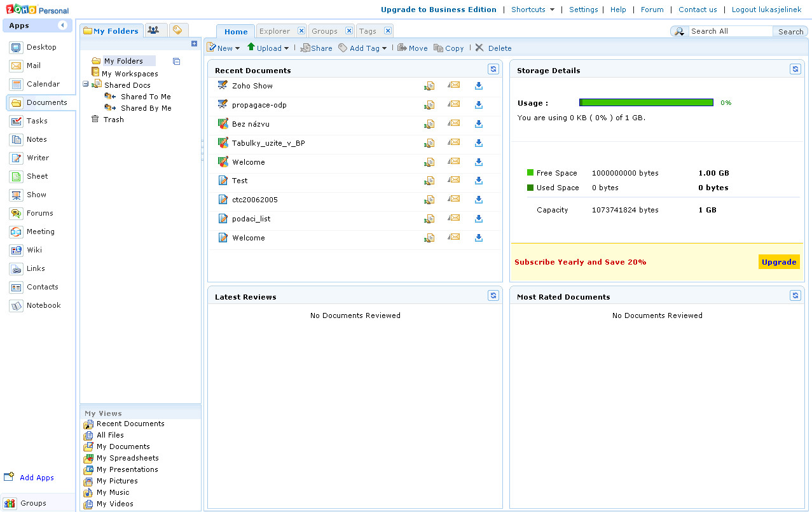Switch to the Groups tab beside Explorer

pyautogui.click(x=325, y=31)
